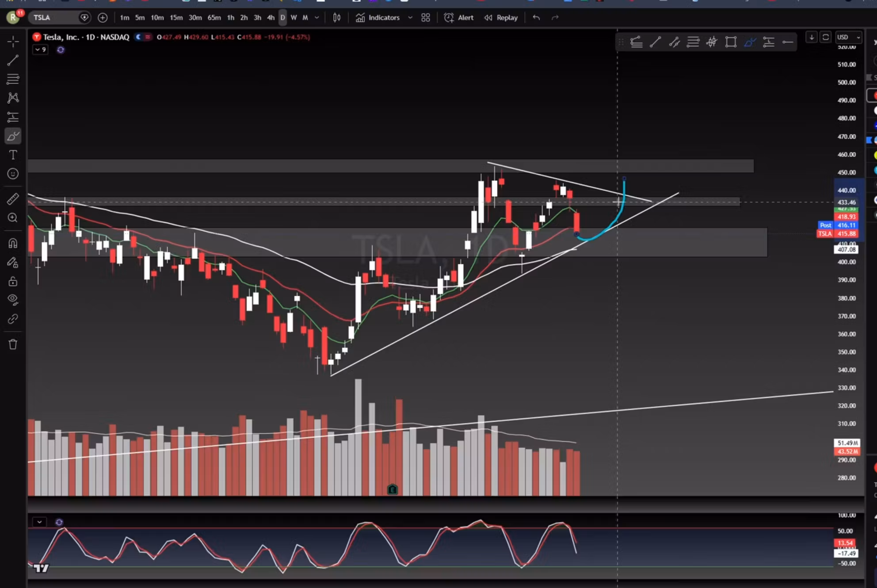Viewport: 877px width, 588px height.
Task: Select the Text tool
Action: [13, 155]
